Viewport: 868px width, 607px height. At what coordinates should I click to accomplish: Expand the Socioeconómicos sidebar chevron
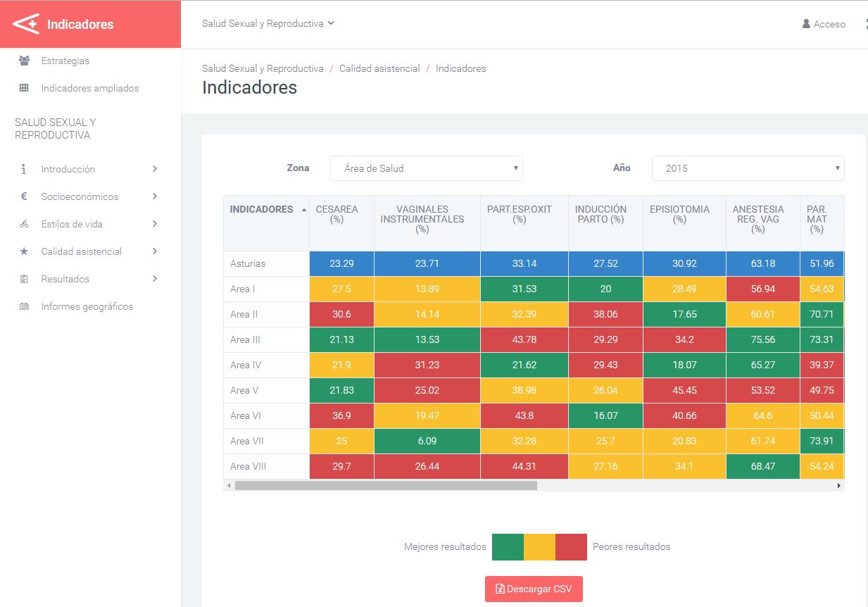(x=155, y=196)
